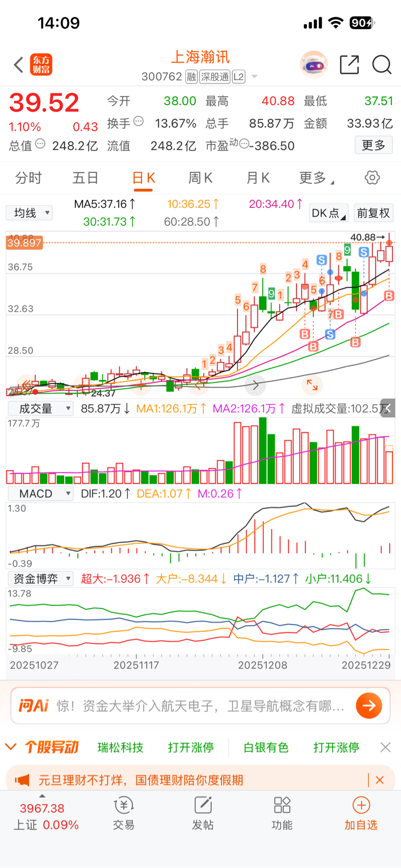Tap the share/export icon

[349, 65]
